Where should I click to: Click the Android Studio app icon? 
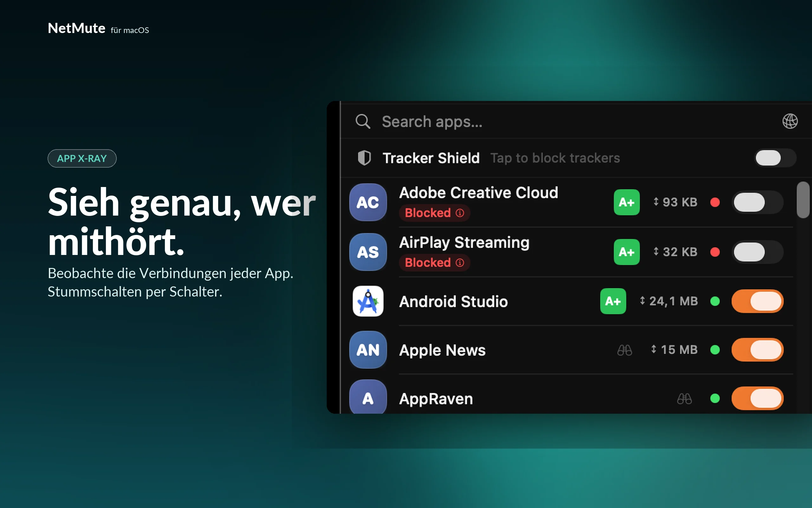(368, 301)
